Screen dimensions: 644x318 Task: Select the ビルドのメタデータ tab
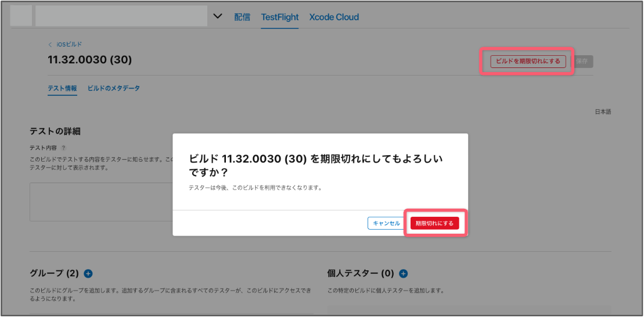[x=113, y=88]
